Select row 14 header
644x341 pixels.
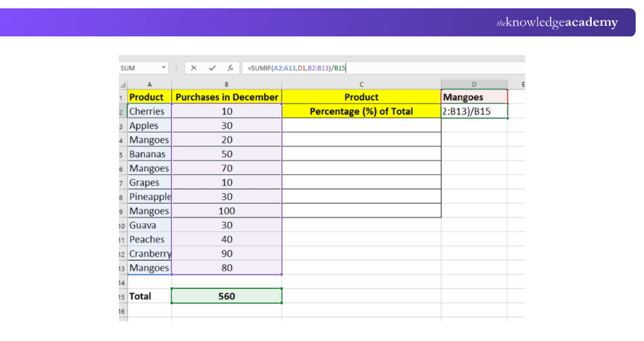(x=123, y=283)
